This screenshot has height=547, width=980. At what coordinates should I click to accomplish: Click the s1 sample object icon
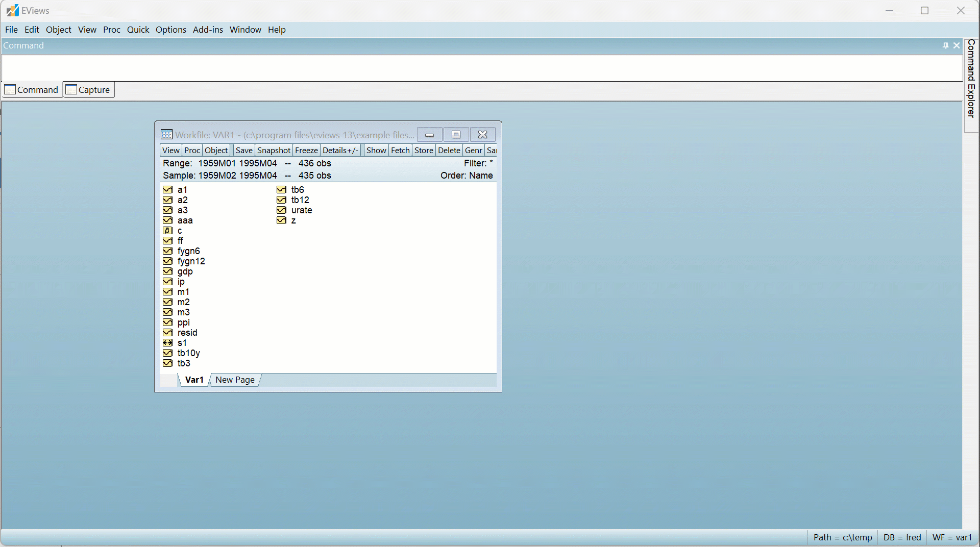coord(167,343)
